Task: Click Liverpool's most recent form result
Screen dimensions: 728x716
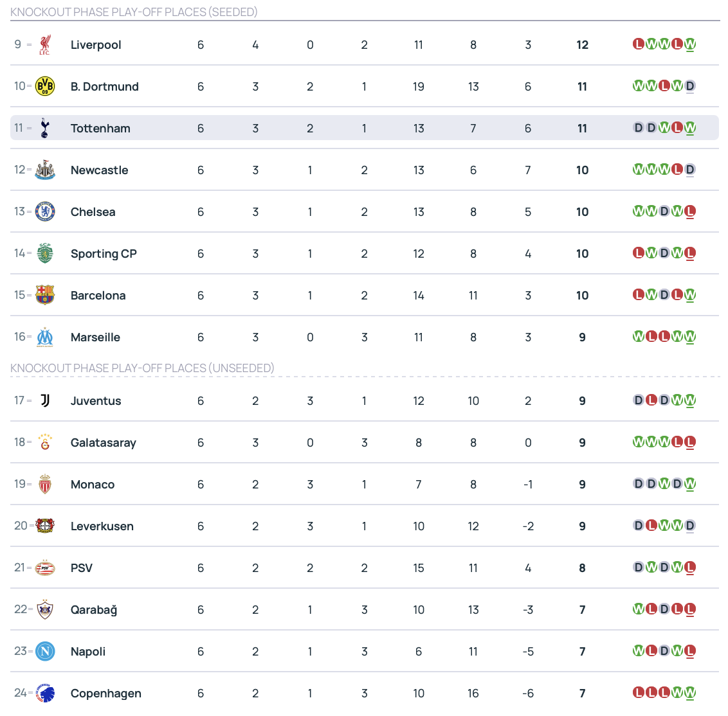Action: (x=690, y=44)
